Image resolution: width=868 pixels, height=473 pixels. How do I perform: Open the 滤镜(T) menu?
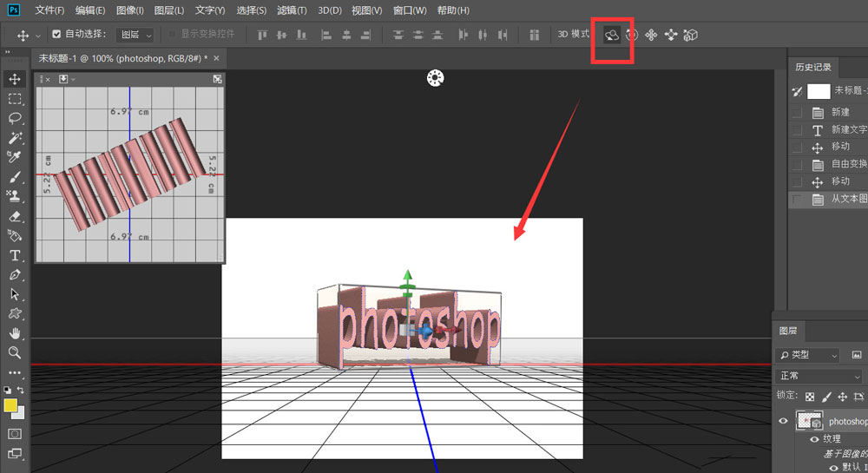[x=290, y=10]
